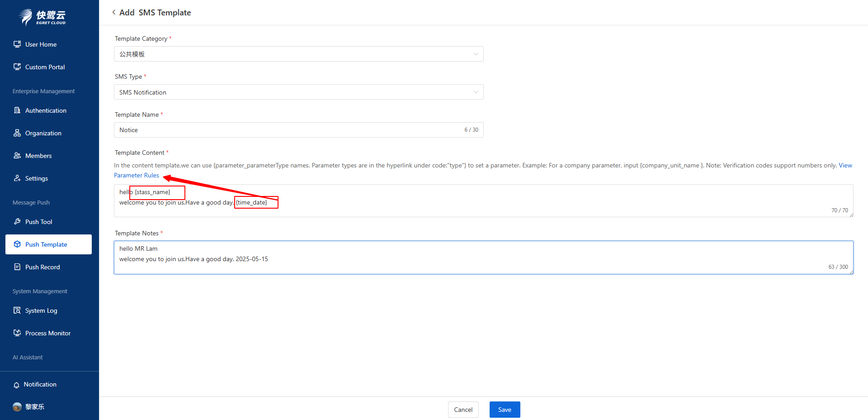This screenshot has height=420, width=868.
Task: Click the user avatar at sidebar bottom
Action: click(x=17, y=407)
